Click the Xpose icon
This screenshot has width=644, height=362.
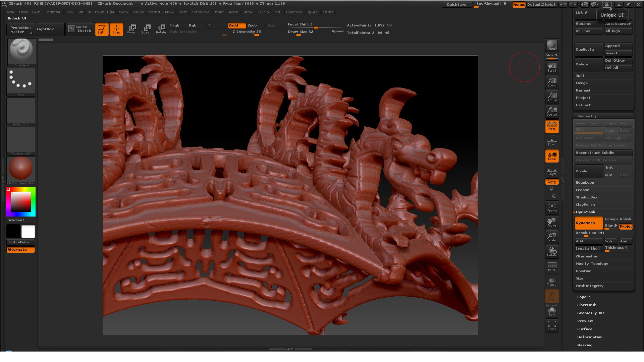[x=552, y=325]
